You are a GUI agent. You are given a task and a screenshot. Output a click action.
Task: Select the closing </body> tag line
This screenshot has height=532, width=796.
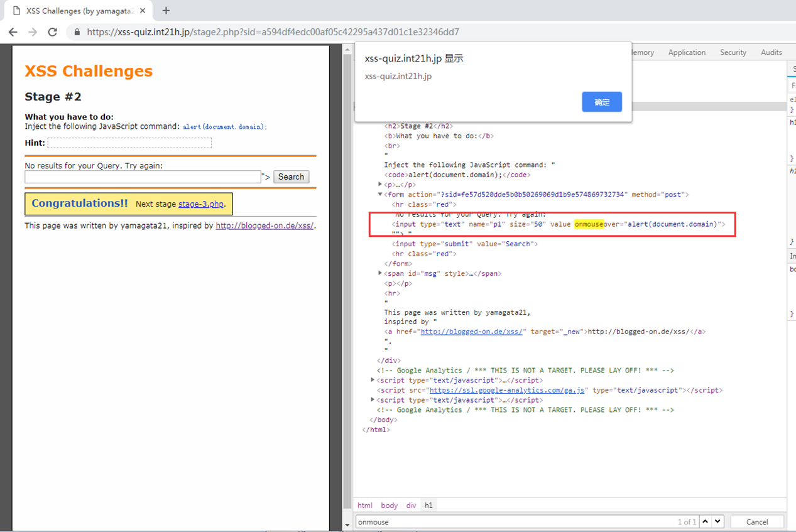click(383, 420)
